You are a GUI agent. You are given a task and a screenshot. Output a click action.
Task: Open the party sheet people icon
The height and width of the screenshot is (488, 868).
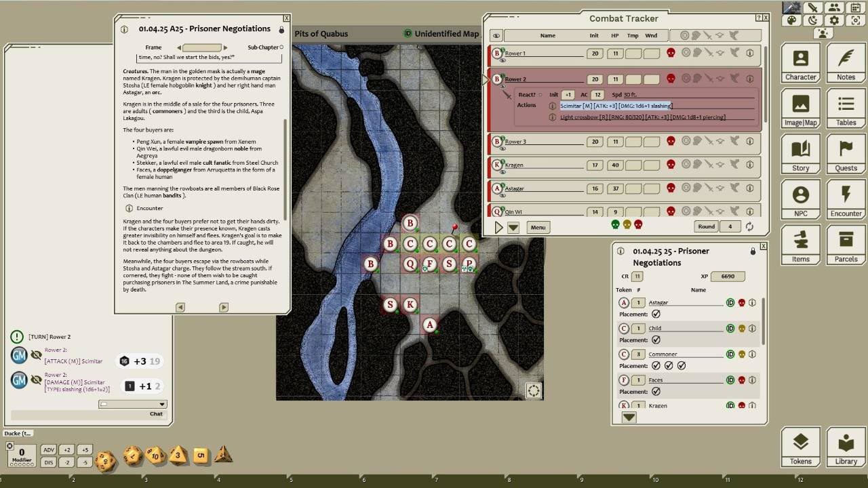point(834,8)
